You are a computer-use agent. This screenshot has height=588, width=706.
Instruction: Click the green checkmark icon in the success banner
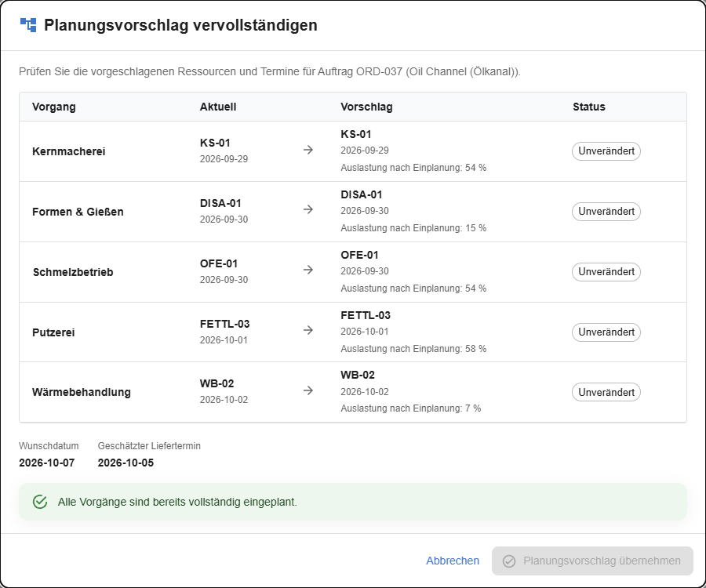click(x=40, y=502)
